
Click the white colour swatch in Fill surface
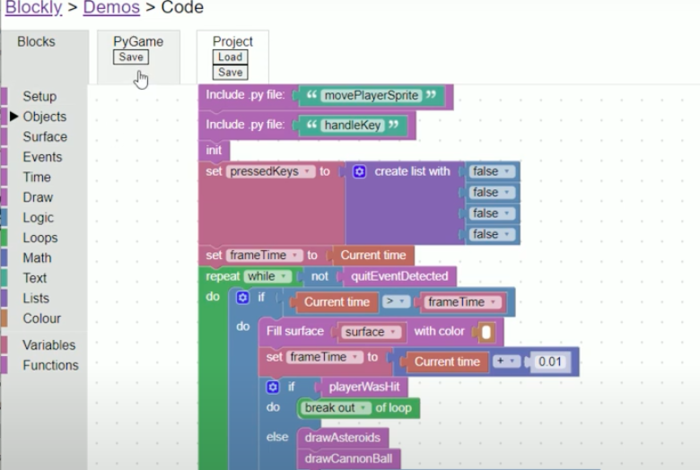tap(486, 333)
